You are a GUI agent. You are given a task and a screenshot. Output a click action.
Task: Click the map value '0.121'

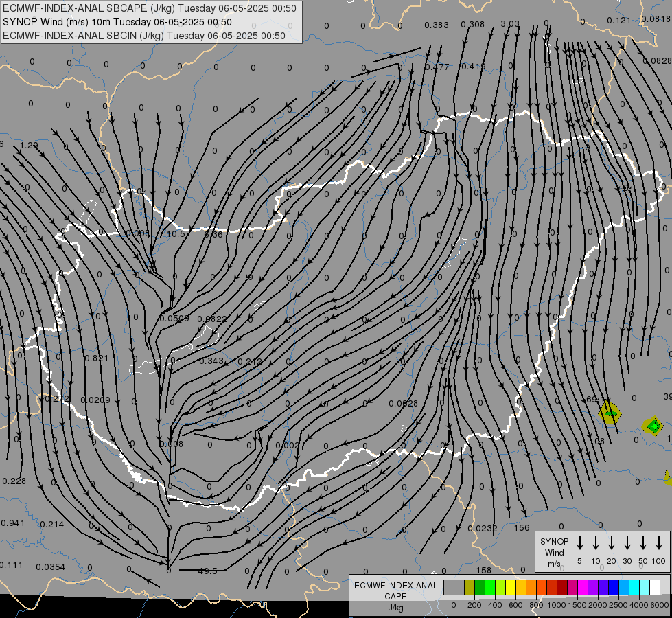pos(619,21)
